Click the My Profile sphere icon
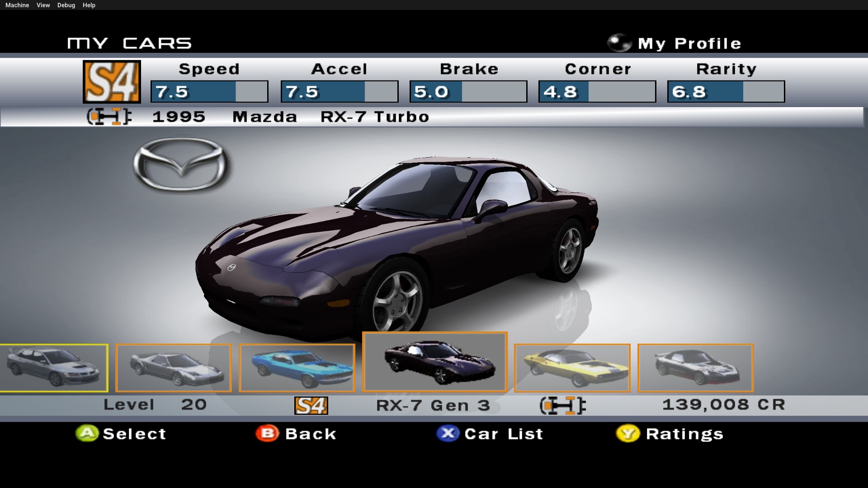Viewport: 868px width, 488px height. click(619, 43)
